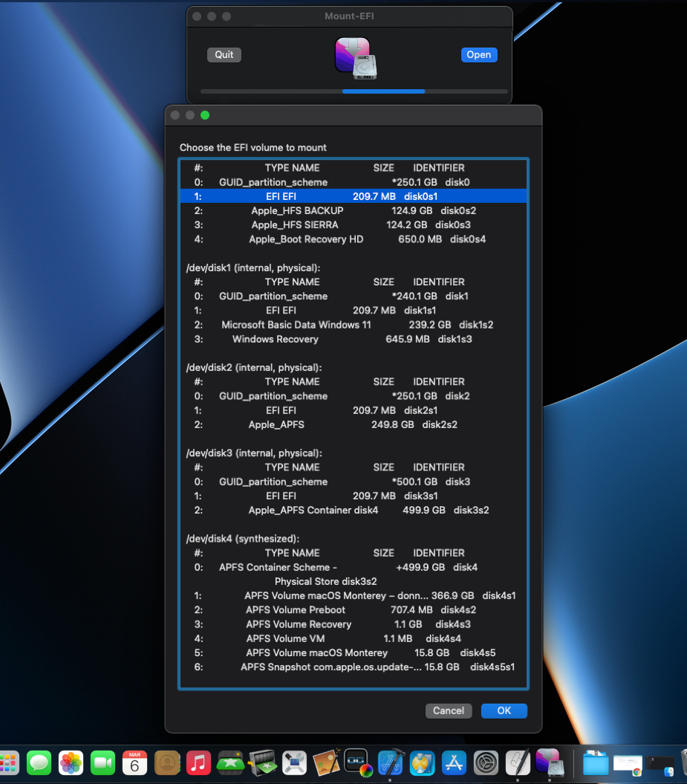Click the Mount-EFI progress bar

tap(353, 91)
